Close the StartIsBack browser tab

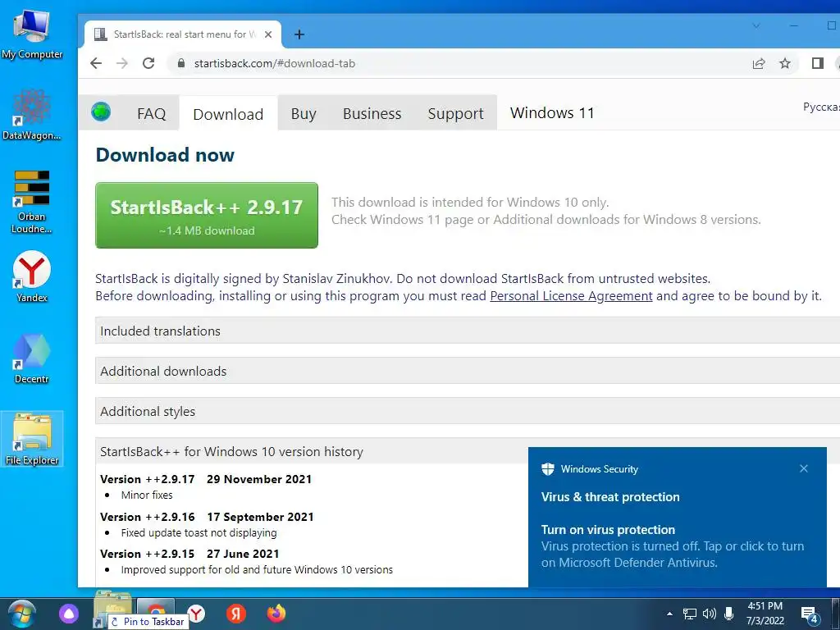[x=268, y=34]
